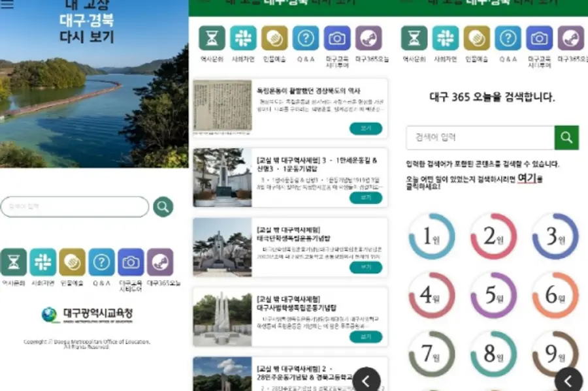Choose the 9일 day circle
The width and height of the screenshot is (588, 391).
click(x=555, y=353)
